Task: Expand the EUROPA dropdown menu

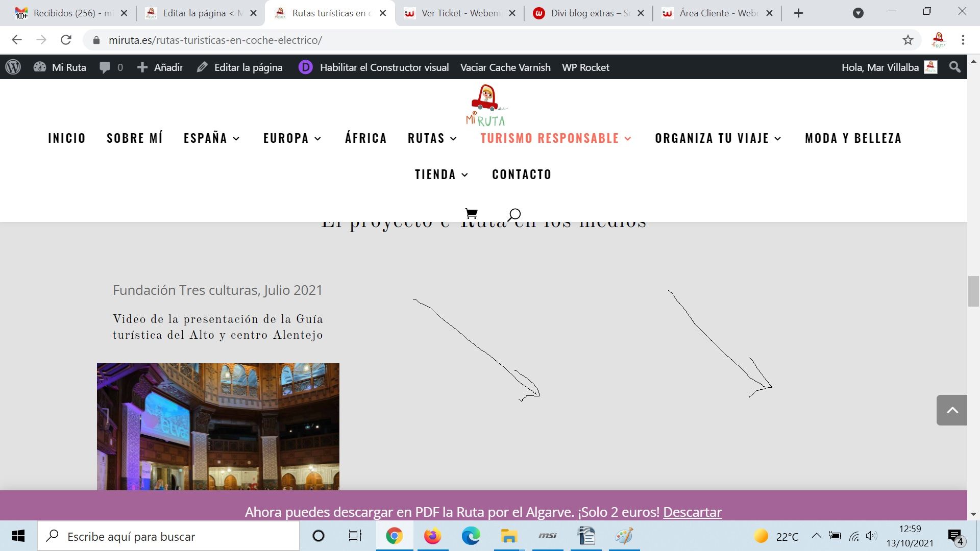Action: point(292,138)
